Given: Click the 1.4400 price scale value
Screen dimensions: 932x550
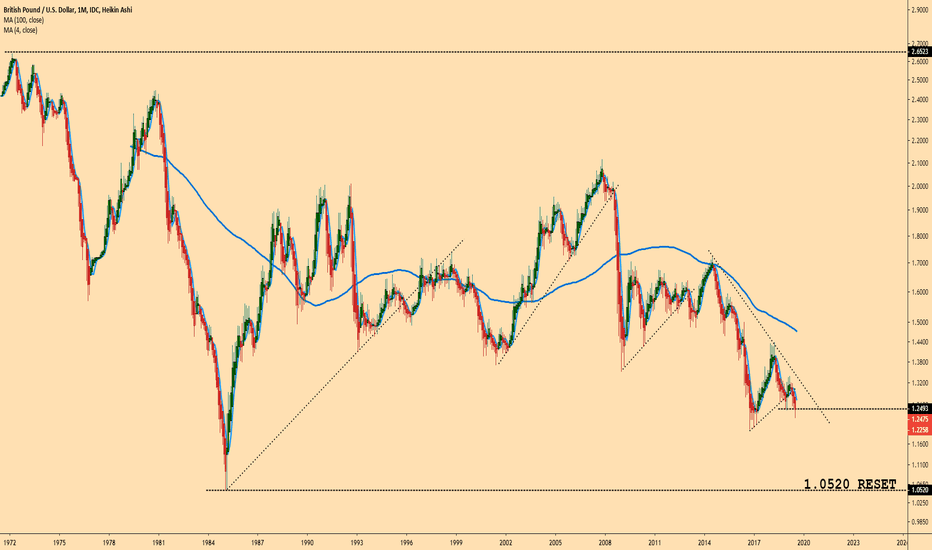Looking at the screenshot, I should [x=920, y=342].
